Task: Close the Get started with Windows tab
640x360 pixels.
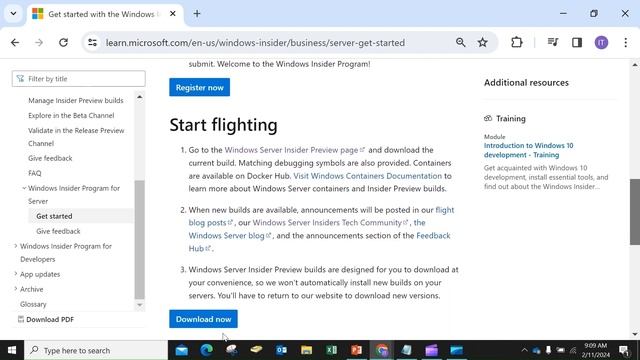Action: (173, 14)
